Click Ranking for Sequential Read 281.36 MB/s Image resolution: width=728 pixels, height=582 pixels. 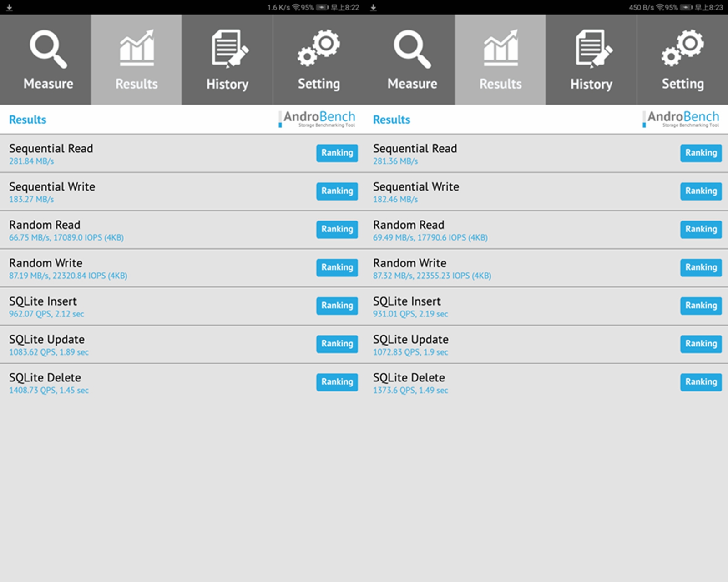(x=701, y=153)
